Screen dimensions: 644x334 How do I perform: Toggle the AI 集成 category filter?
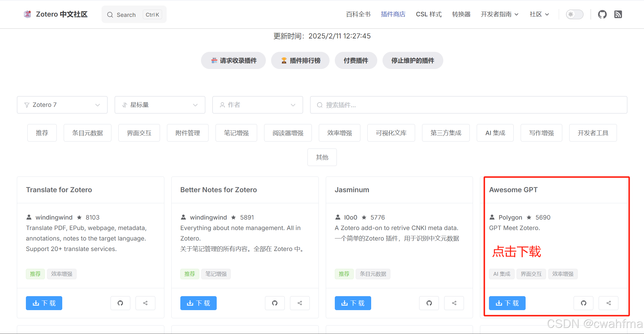(495, 133)
